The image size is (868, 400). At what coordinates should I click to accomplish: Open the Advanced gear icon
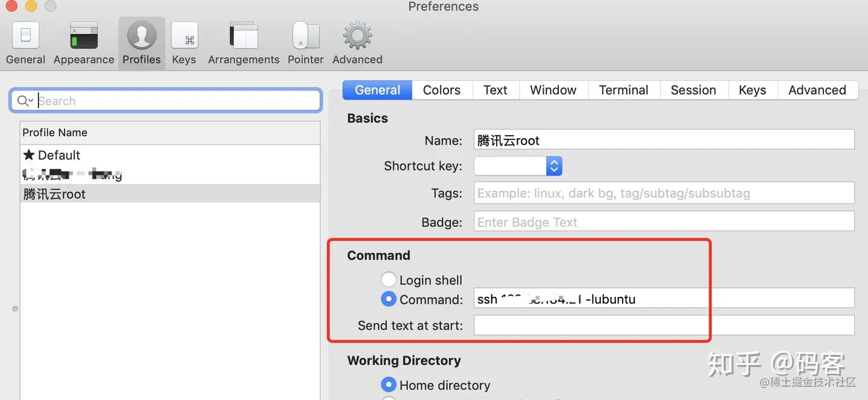click(357, 37)
